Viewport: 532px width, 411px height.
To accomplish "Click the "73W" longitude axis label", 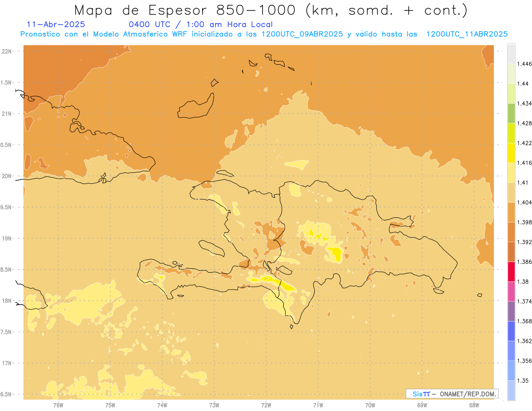I will 214,405.
